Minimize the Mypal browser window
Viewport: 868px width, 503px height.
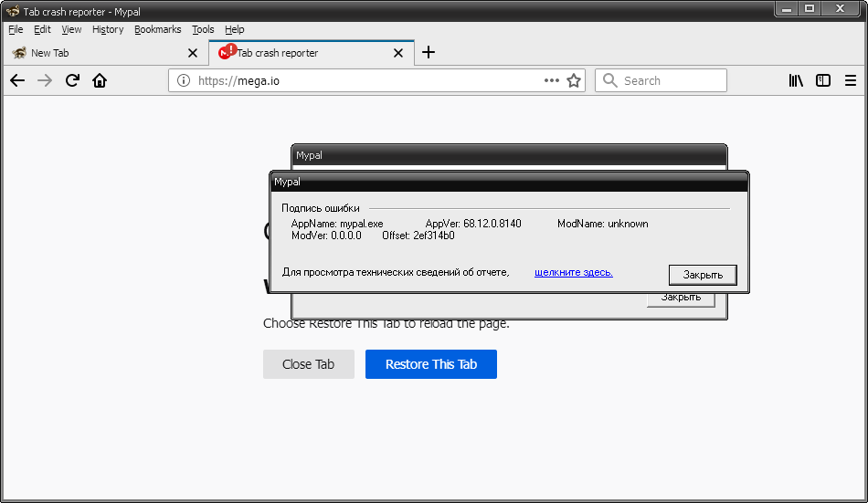(x=787, y=9)
